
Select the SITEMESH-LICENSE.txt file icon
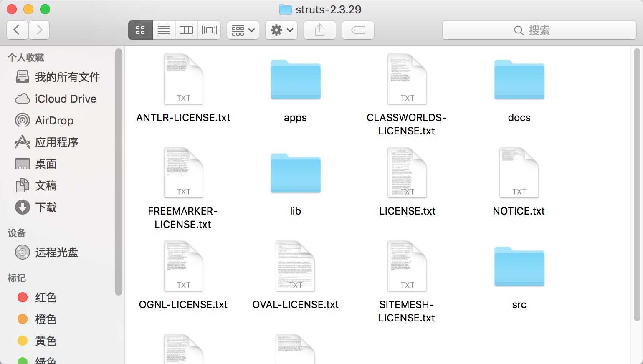click(407, 266)
